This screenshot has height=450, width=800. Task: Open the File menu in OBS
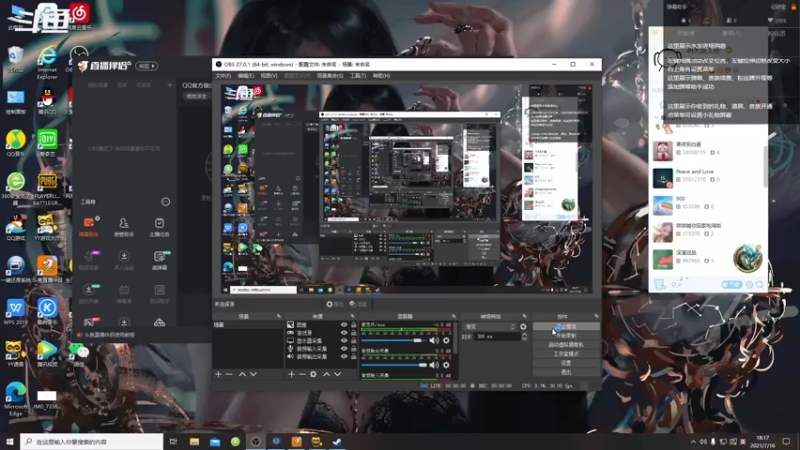point(223,76)
